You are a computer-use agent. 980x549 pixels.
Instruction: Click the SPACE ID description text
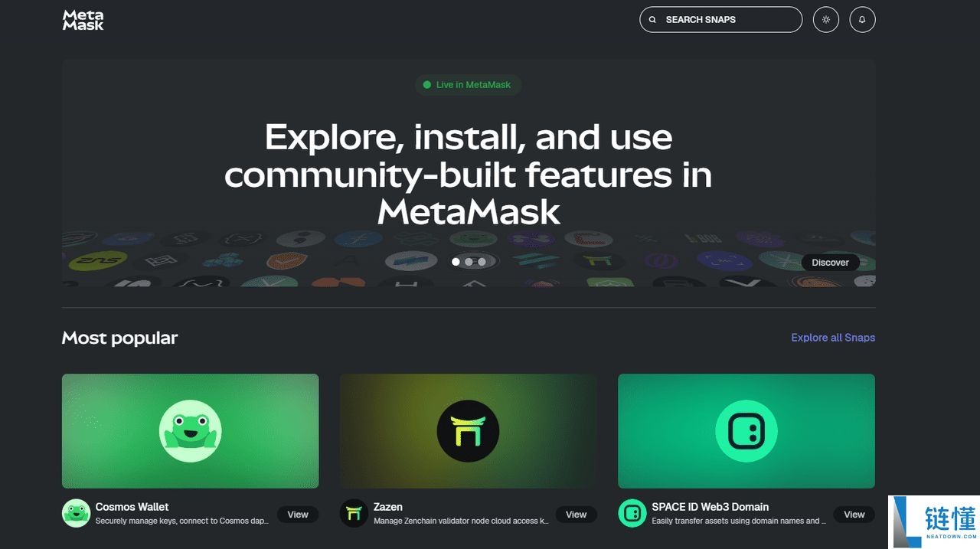739,521
